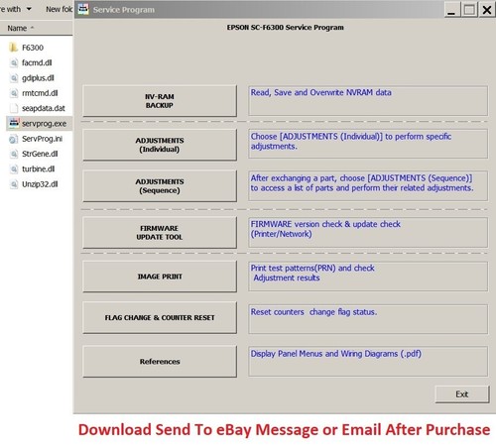
Task: Select the facmd.dll file name
Action: pos(37,62)
